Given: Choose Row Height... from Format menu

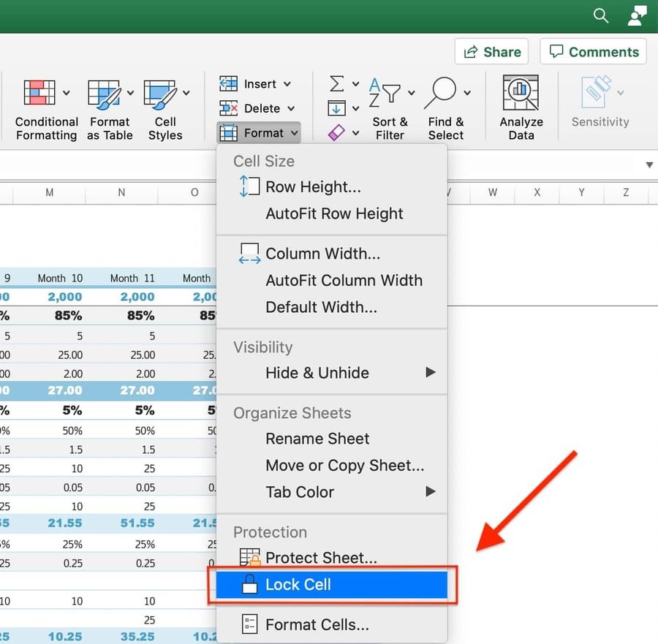Looking at the screenshot, I should [x=331, y=186].
